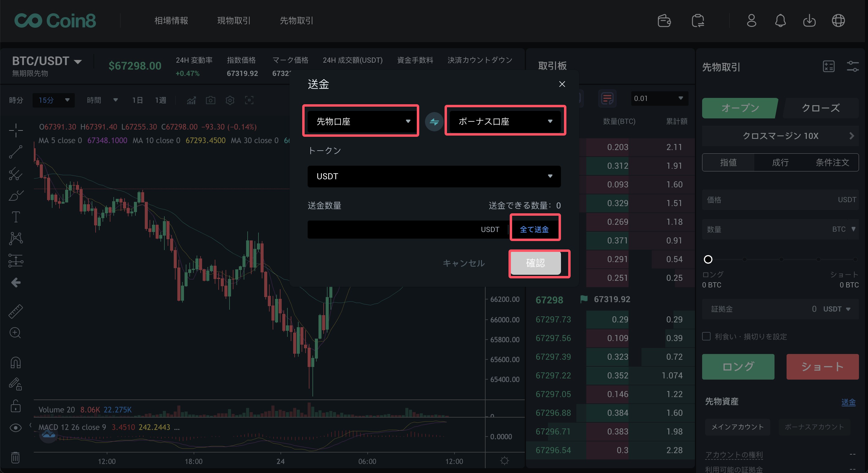Screen dimensions: 868x473
Task: Open the BTC/USDT pair selector
Action: tap(47, 61)
